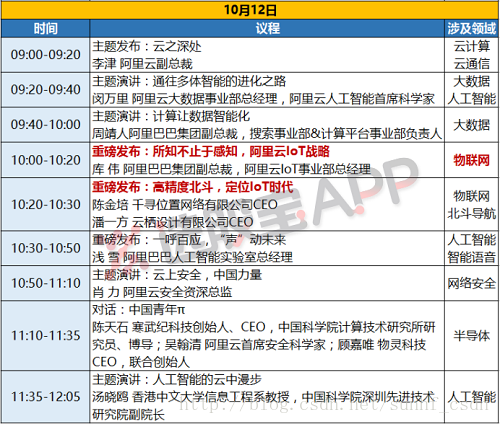Click speaker line 李津 阿里云副总裁
This screenshot has height=424, width=500.
[142, 64]
